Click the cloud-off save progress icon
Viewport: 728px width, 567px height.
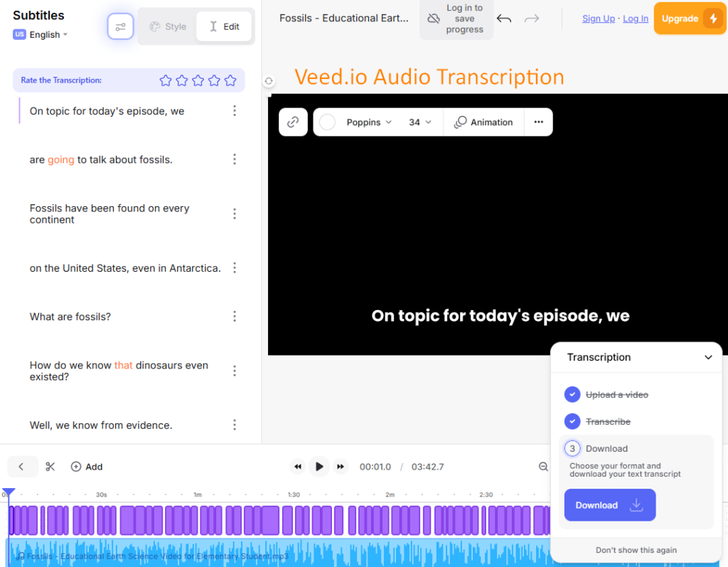click(433, 18)
